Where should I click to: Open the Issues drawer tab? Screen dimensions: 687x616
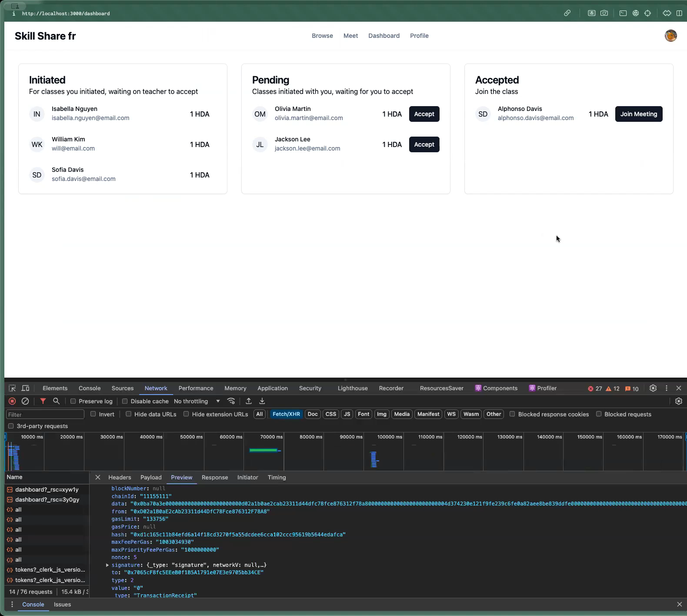coord(62,604)
